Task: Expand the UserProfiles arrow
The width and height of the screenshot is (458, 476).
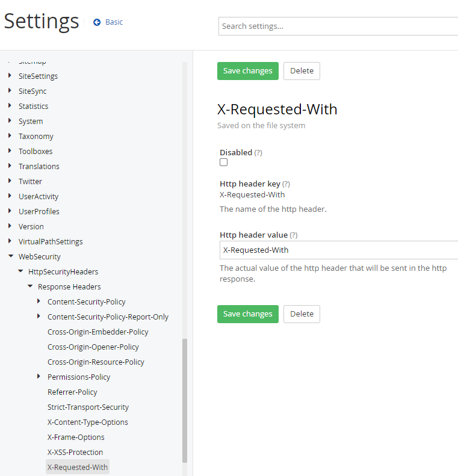Action: point(10,211)
